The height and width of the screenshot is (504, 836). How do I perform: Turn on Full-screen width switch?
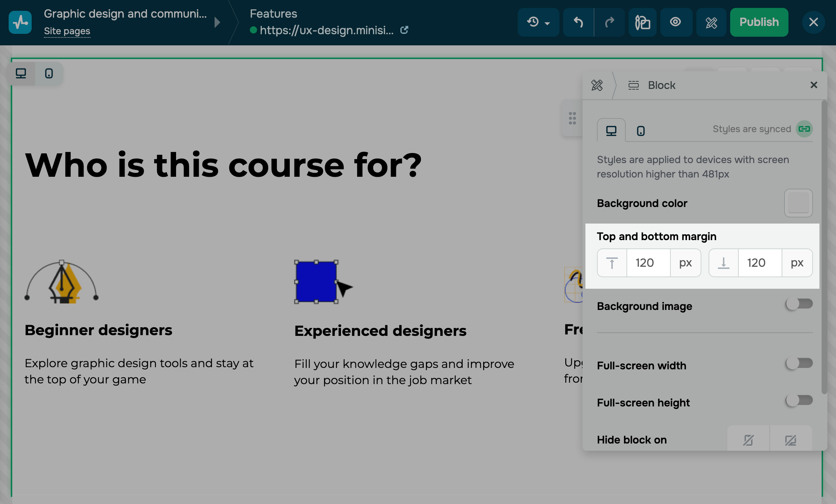[799, 364]
